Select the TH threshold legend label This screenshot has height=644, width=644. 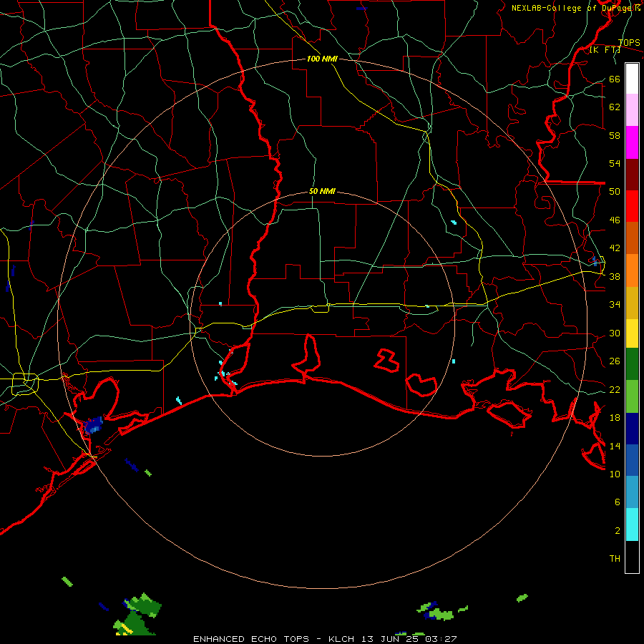tap(615, 558)
